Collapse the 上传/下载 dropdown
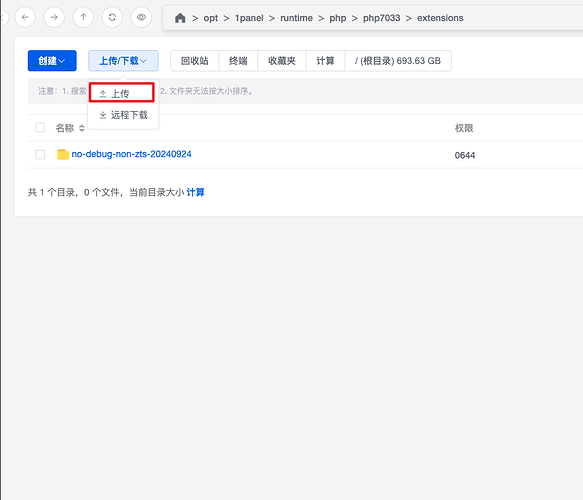The height and width of the screenshot is (500, 583). tap(123, 61)
